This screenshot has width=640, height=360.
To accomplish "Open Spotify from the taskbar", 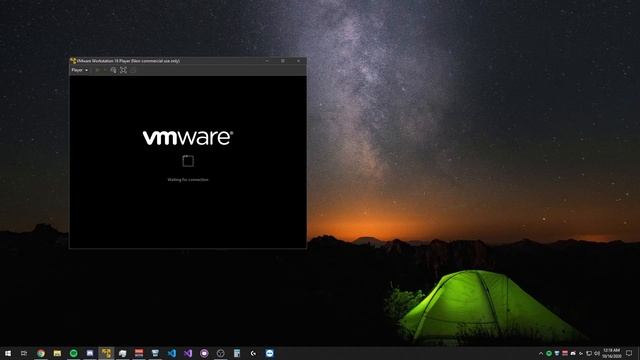I will [73, 353].
